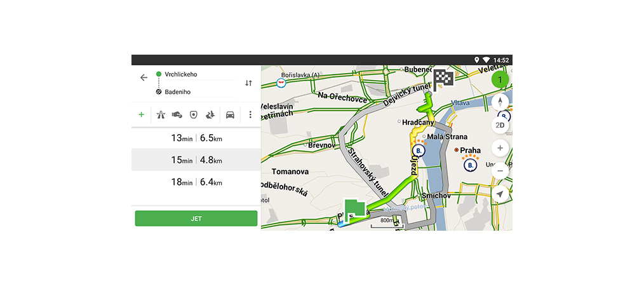
Task: Add a waypoint with the green plus
Action: 141,115
